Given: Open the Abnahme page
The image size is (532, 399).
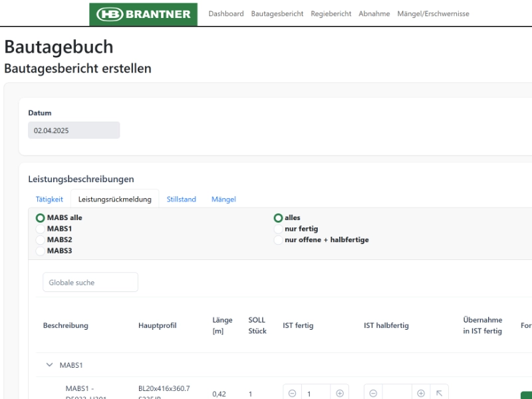Looking at the screenshot, I should pos(374,13).
